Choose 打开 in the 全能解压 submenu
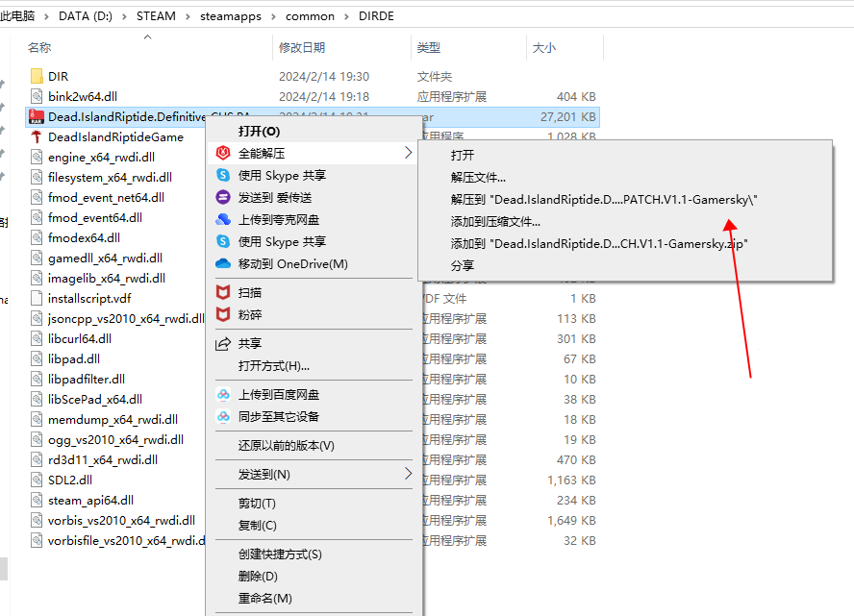This screenshot has height=616, width=854. coord(463,155)
